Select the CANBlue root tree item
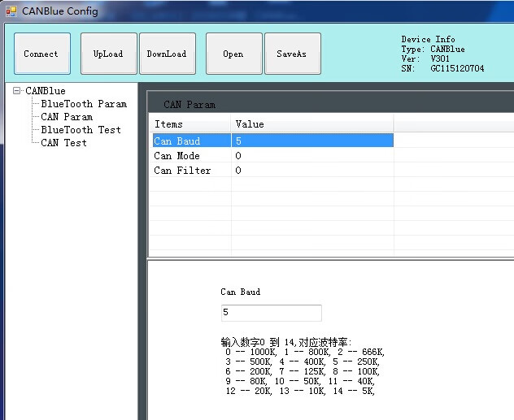 coord(46,91)
